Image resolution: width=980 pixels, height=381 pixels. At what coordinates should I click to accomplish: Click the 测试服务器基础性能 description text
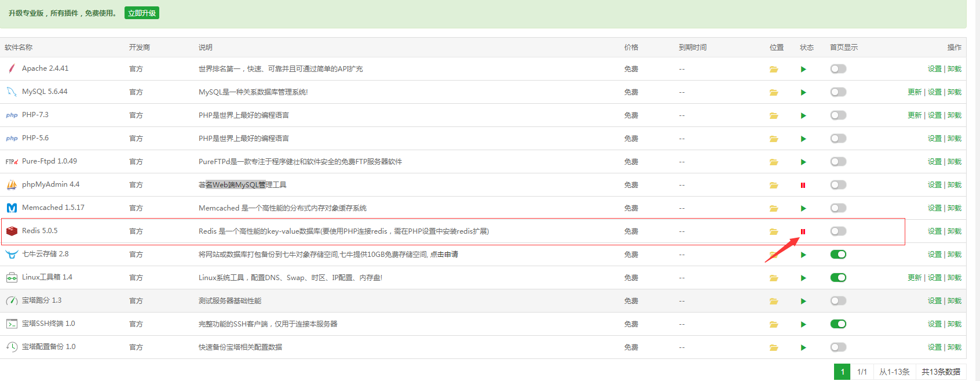point(230,301)
